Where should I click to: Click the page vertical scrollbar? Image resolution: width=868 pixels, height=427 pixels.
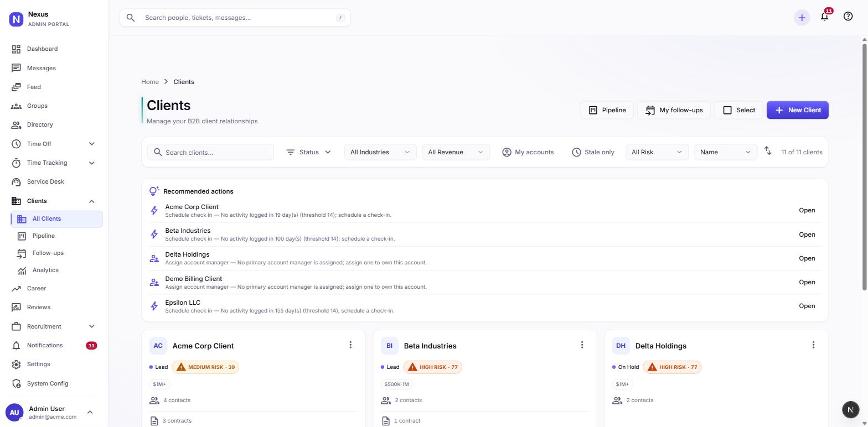pos(865,166)
